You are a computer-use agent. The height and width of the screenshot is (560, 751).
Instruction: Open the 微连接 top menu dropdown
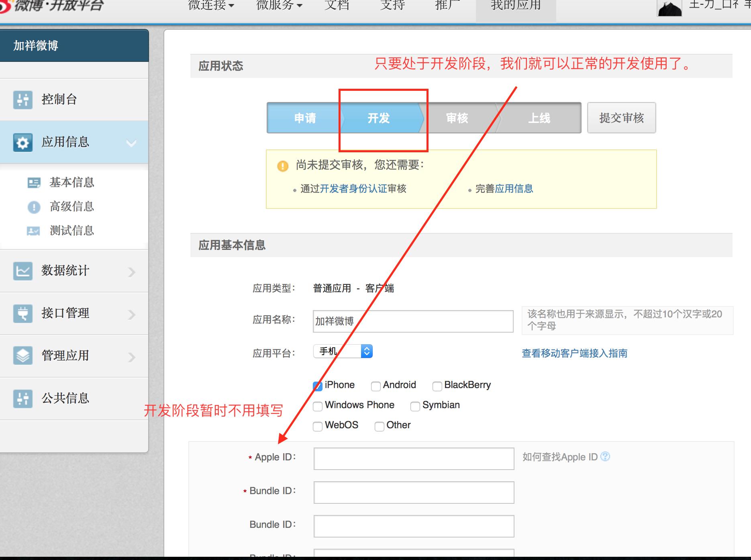(211, 5)
